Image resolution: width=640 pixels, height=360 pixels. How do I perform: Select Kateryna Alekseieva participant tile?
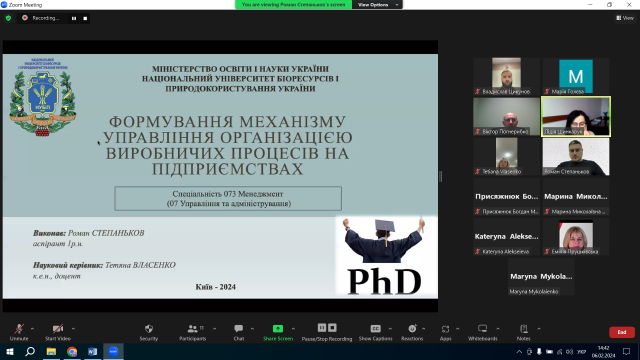click(x=506, y=236)
